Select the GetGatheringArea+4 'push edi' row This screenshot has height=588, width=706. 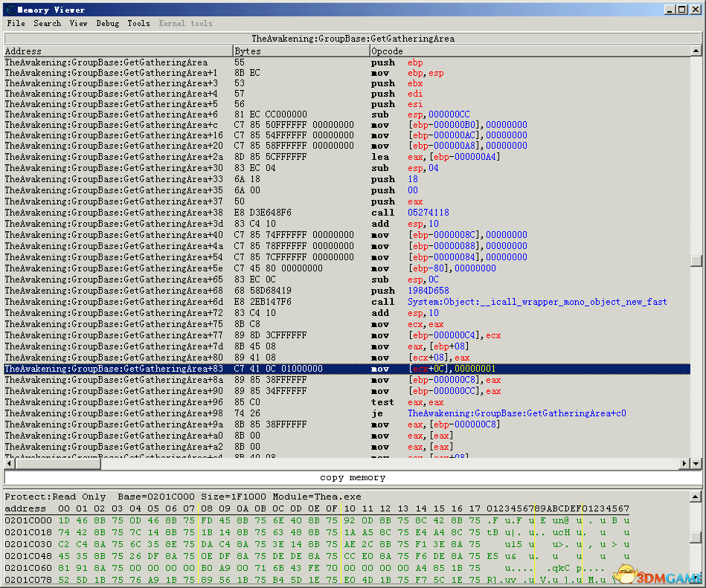[347, 94]
